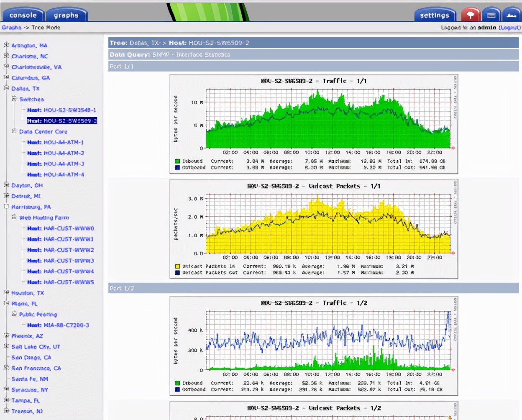Image resolution: width=522 pixels, height=420 pixels.
Task: Select host HAR-CUST-WWW2 in tree
Action: 60,250
